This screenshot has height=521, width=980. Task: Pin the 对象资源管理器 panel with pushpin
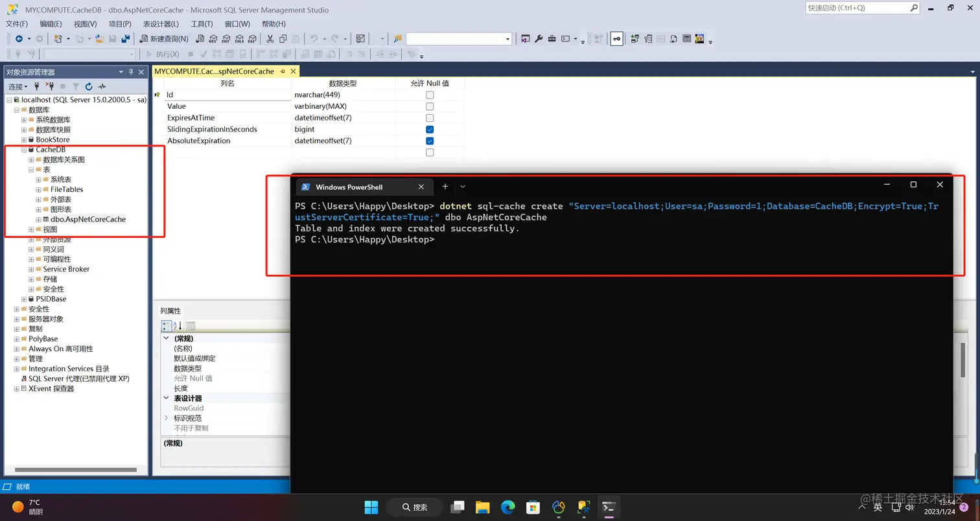pyautogui.click(x=131, y=72)
